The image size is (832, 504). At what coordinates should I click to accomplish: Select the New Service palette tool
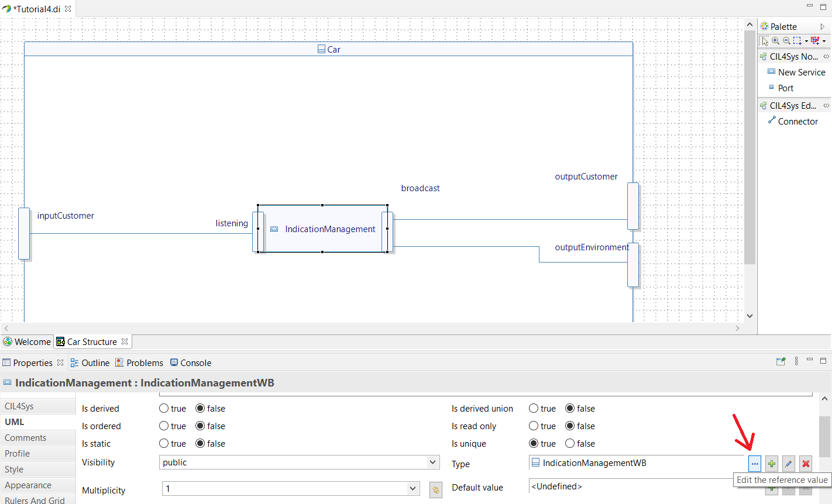(796, 73)
